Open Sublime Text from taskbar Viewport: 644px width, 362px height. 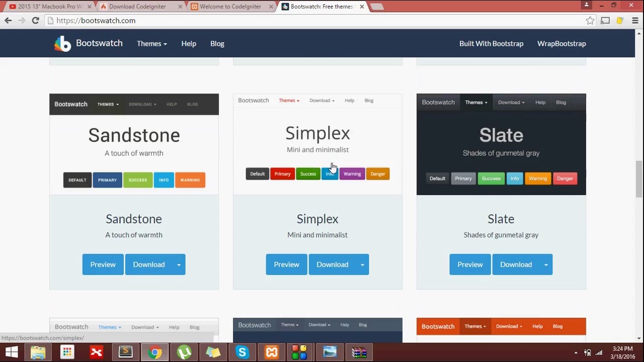pos(125,352)
